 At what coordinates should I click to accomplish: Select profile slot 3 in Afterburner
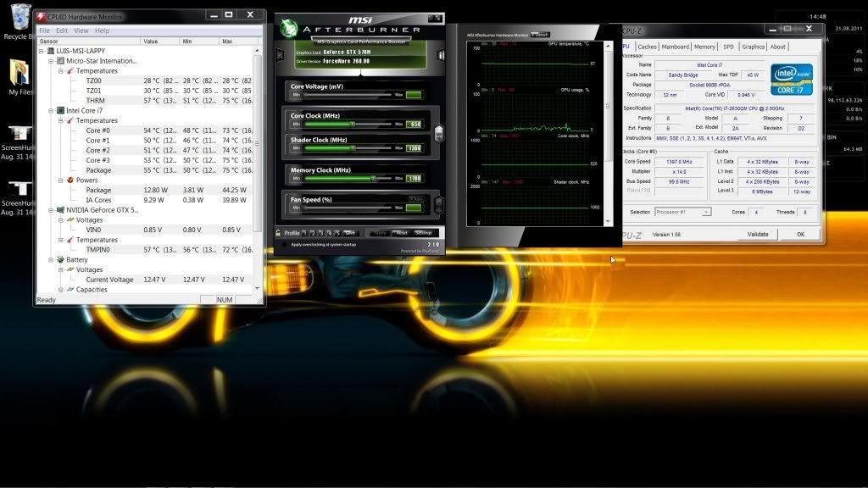pyautogui.click(x=321, y=233)
